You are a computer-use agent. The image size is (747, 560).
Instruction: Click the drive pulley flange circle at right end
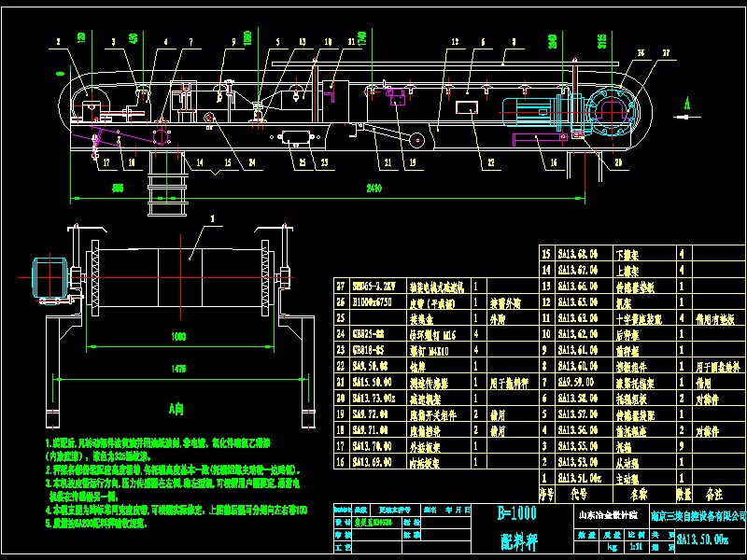pos(613,109)
